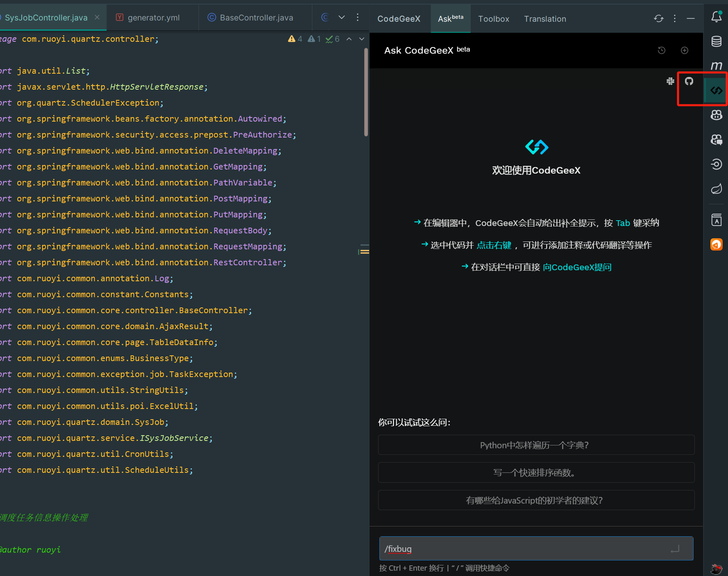Click suggestion about JavaScript beginner advice
This screenshot has width=728, height=576.
coord(536,500)
